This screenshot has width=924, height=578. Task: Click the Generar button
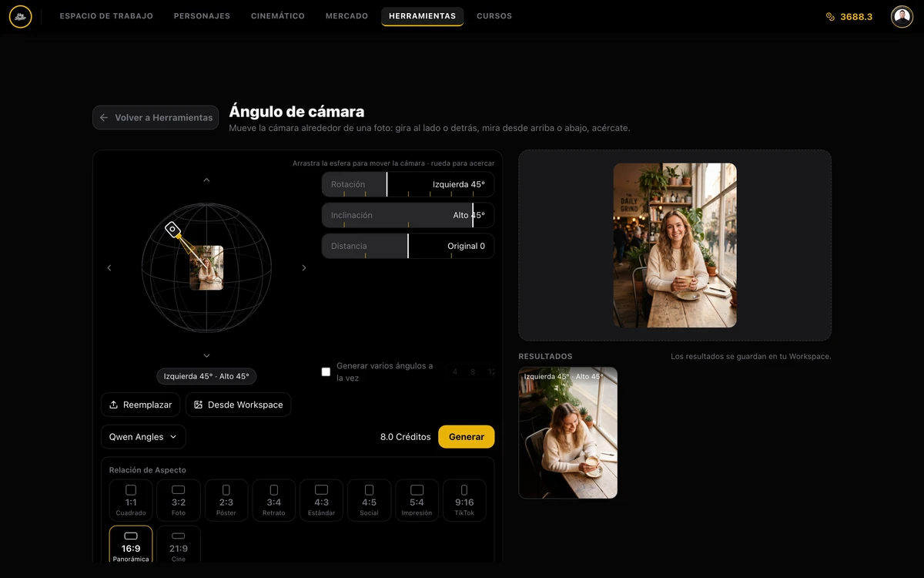(467, 437)
